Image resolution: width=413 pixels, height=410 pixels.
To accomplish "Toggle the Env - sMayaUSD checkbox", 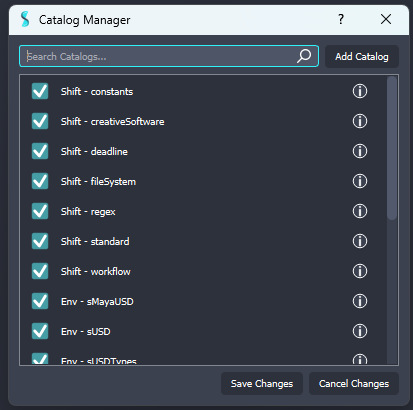I will point(40,301).
